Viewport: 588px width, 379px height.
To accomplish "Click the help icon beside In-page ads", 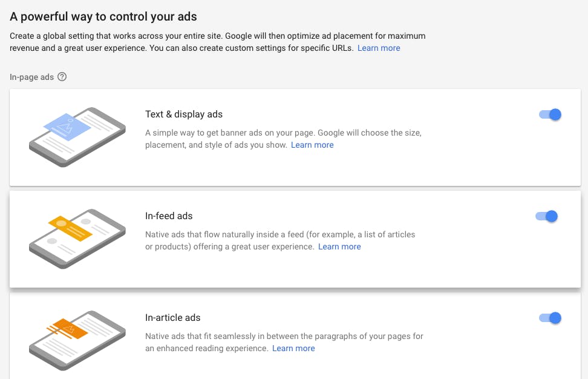I will click(62, 77).
